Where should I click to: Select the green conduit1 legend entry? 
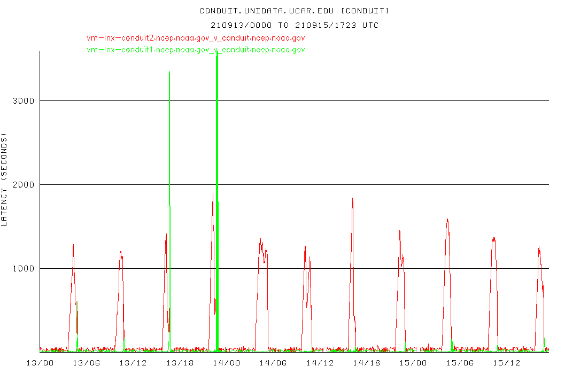click(x=196, y=50)
